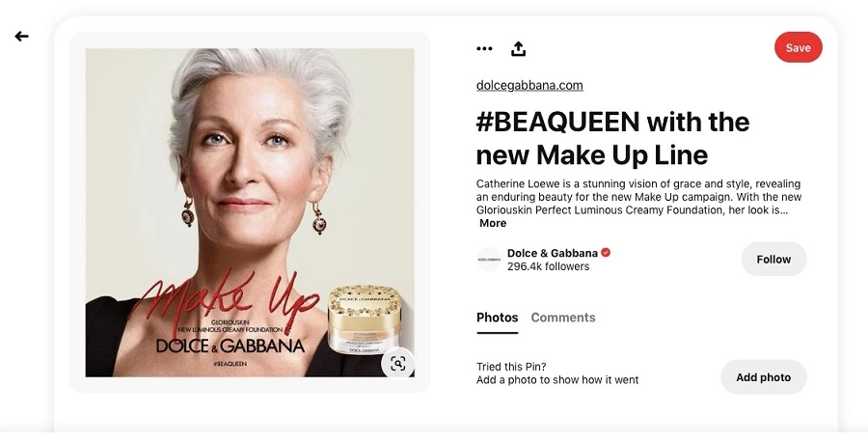Click the Dolce & Gabbana profile avatar

[489, 259]
